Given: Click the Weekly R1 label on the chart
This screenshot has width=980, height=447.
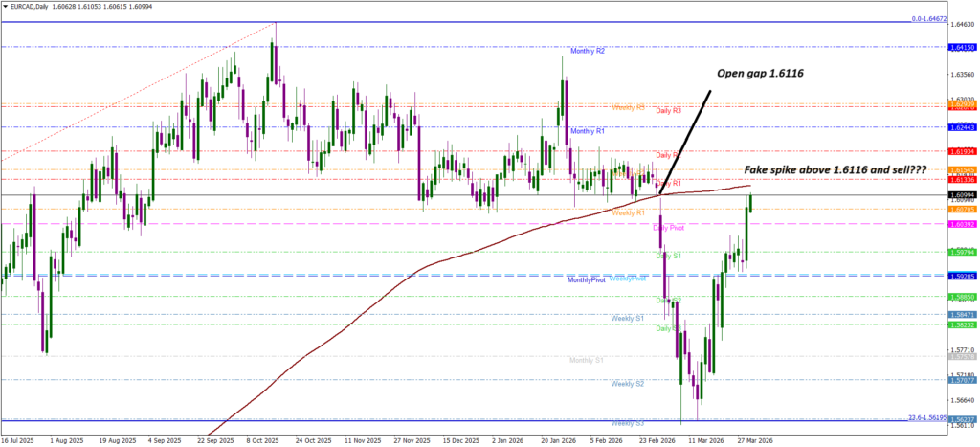Looking at the screenshot, I should 628,212.
